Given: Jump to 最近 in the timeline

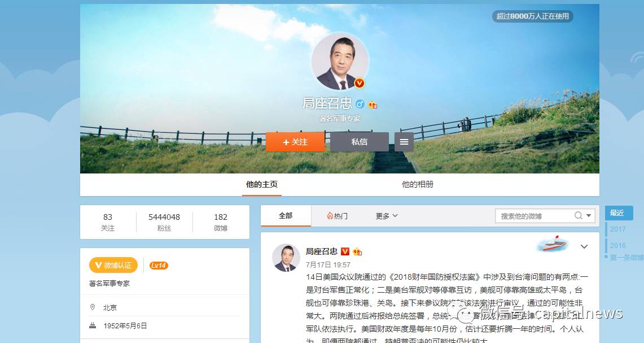Looking at the screenshot, I should (619, 213).
